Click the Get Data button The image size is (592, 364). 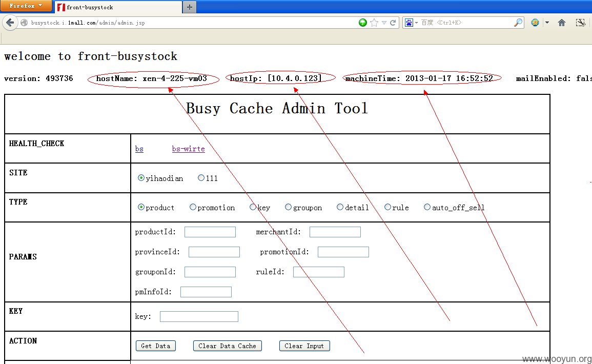tap(155, 346)
